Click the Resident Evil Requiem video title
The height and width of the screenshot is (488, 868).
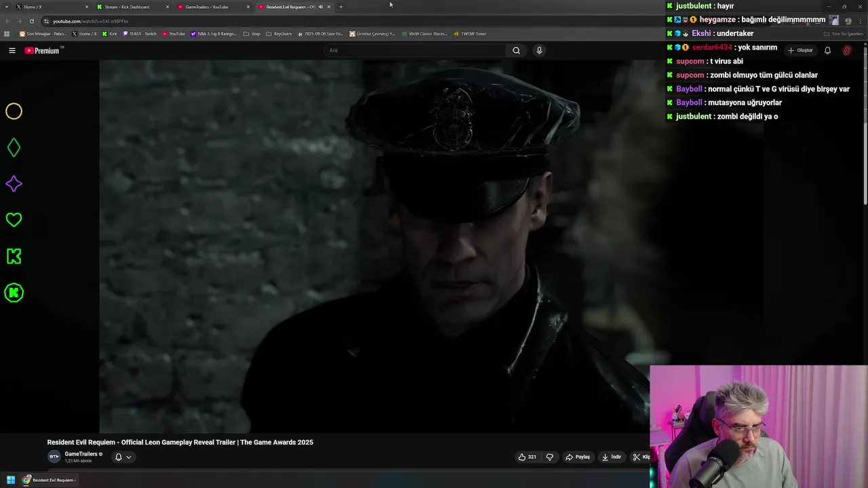[x=180, y=443]
